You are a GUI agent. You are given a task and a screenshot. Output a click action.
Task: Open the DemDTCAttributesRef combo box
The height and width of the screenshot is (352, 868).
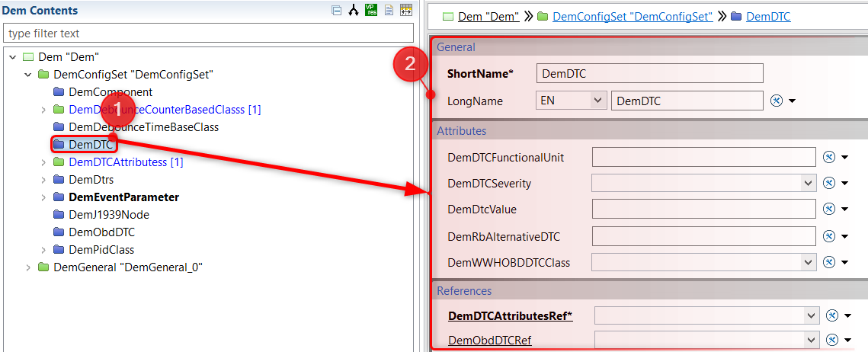tap(812, 315)
